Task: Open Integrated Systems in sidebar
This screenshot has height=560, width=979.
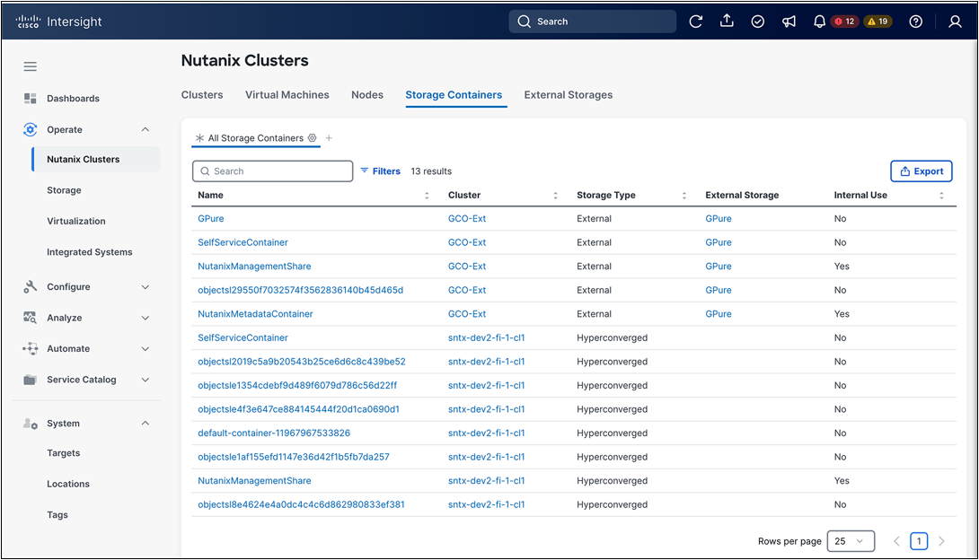Action: pyautogui.click(x=89, y=252)
